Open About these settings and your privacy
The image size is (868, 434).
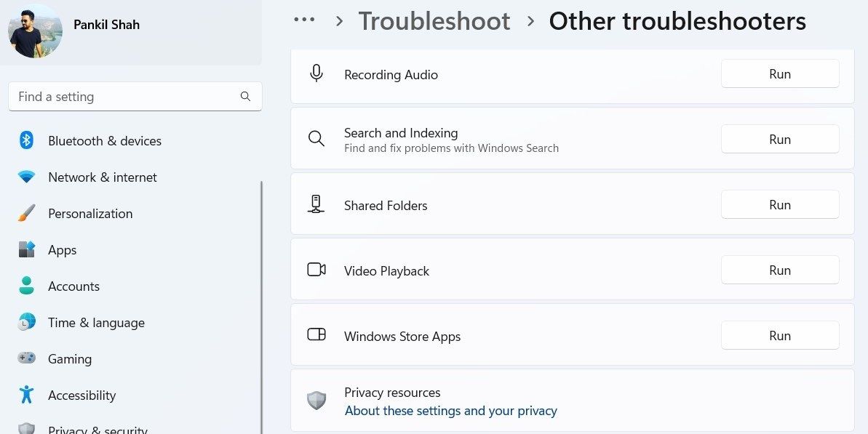coord(450,411)
